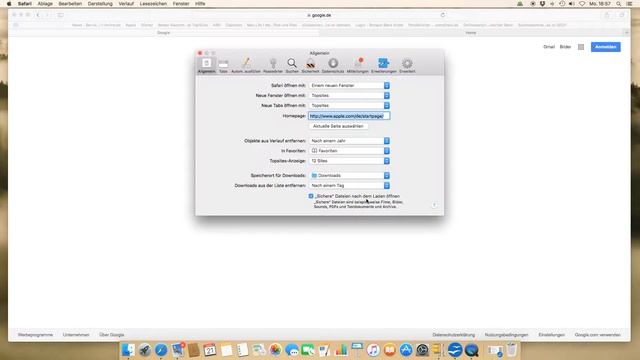Switch to the Home tab in Safari

pyautogui.click(x=471, y=33)
